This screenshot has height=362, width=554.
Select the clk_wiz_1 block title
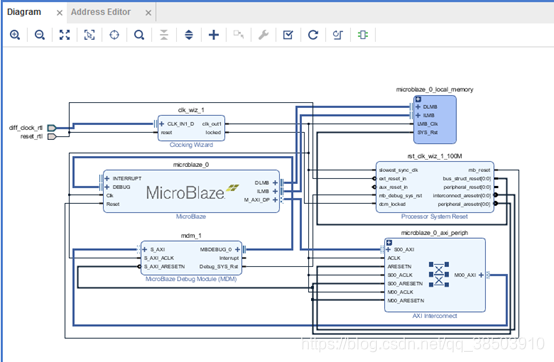coord(191,110)
